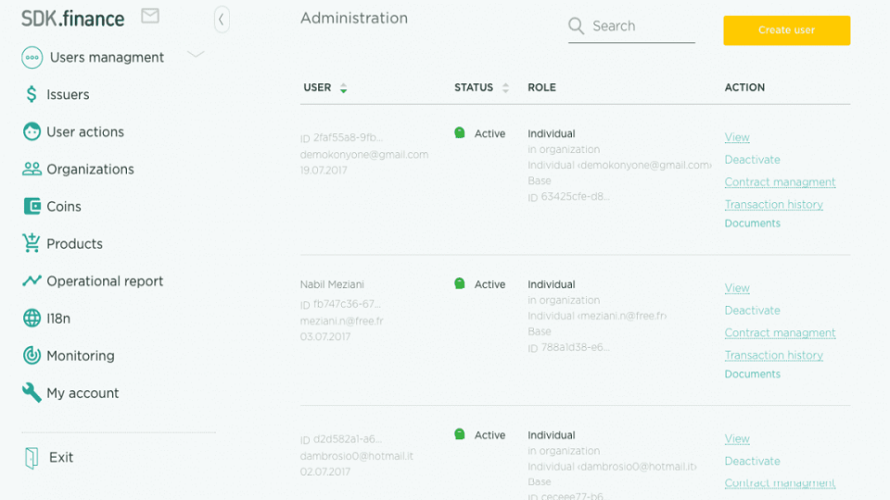The image size is (890, 500).
Task: Click the Coins wallet icon
Action: tap(32, 206)
